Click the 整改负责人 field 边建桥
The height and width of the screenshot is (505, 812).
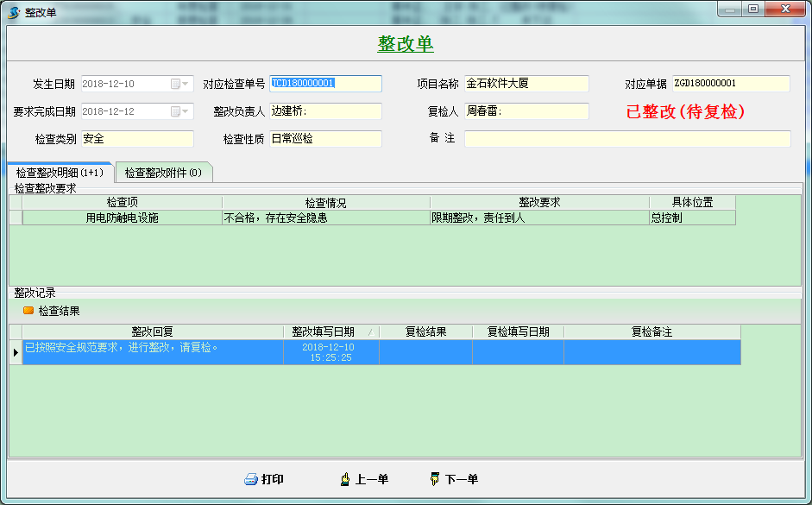[325, 110]
